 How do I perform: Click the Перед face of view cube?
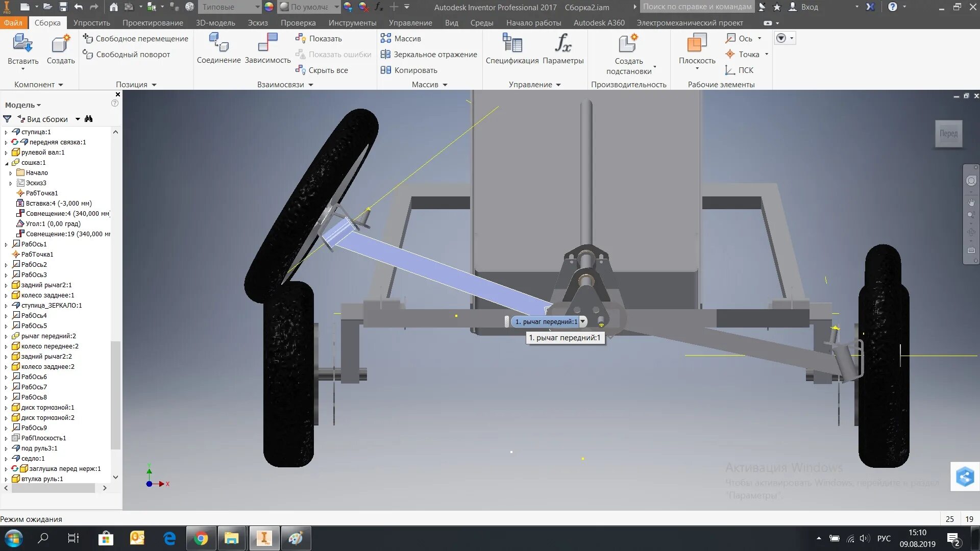tap(948, 134)
